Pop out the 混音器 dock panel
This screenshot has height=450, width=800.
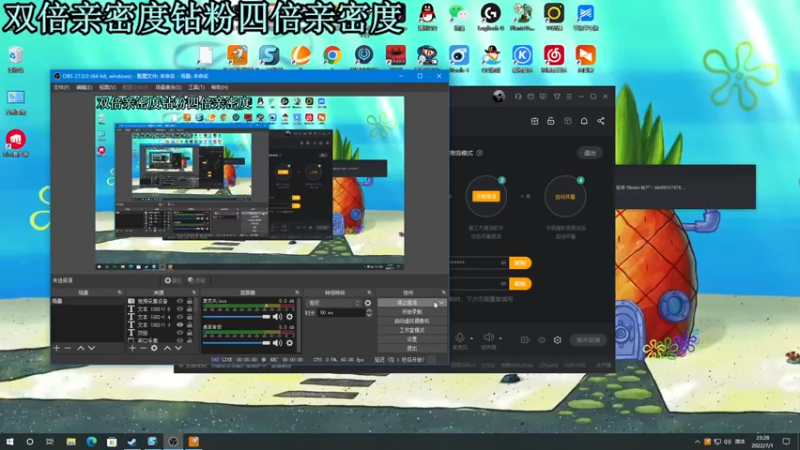point(296,293)
